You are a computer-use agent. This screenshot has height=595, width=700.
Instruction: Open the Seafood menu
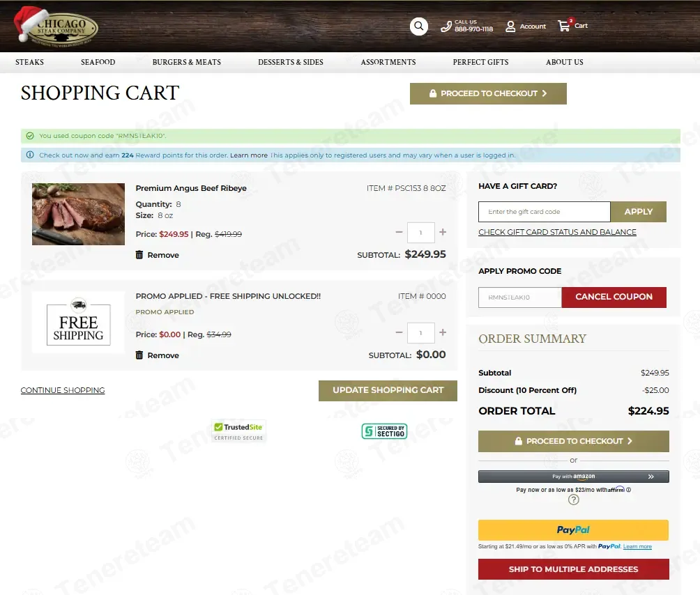[98, 62]
